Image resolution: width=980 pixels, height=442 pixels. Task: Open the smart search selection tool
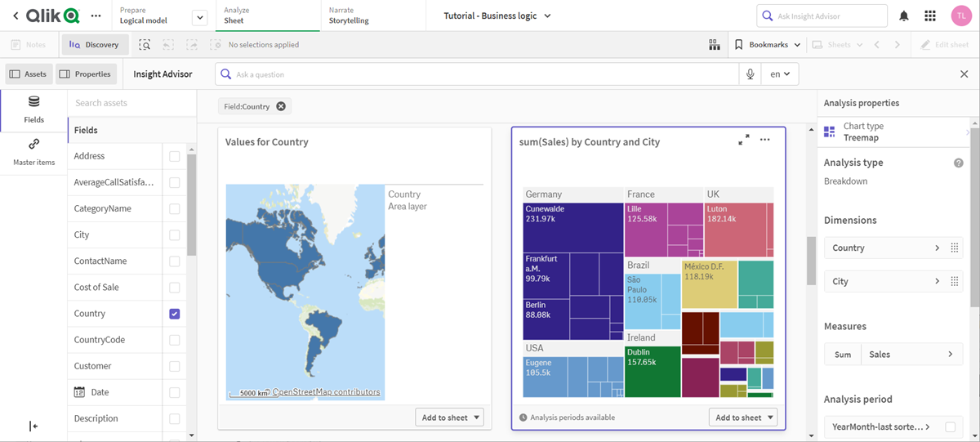tap(145, 45)
